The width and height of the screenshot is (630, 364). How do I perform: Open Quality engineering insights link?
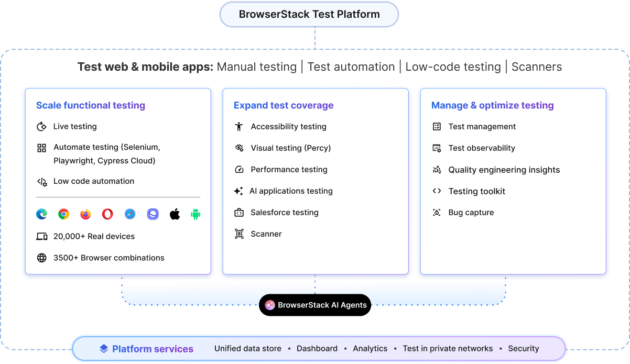(504, 170)
